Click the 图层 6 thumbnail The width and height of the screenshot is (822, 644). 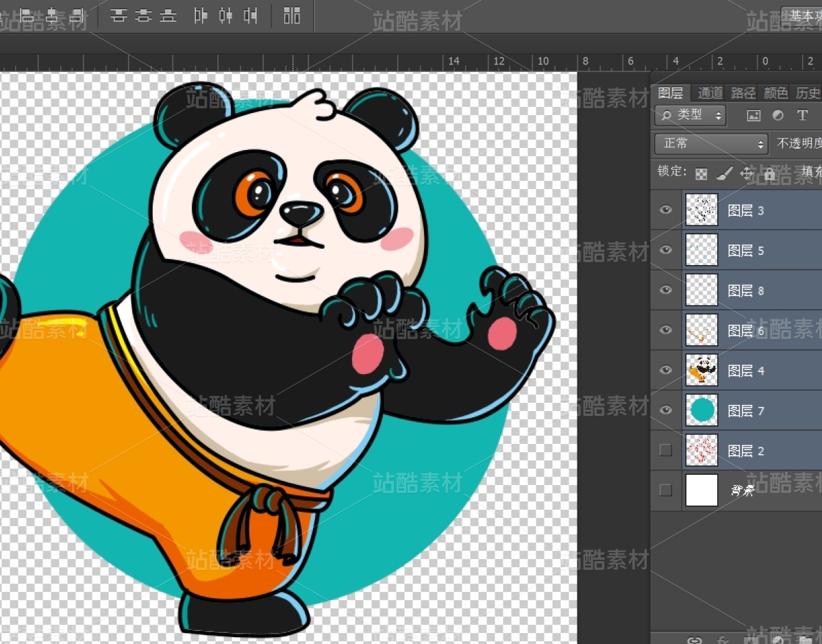(x=701, y=330)
